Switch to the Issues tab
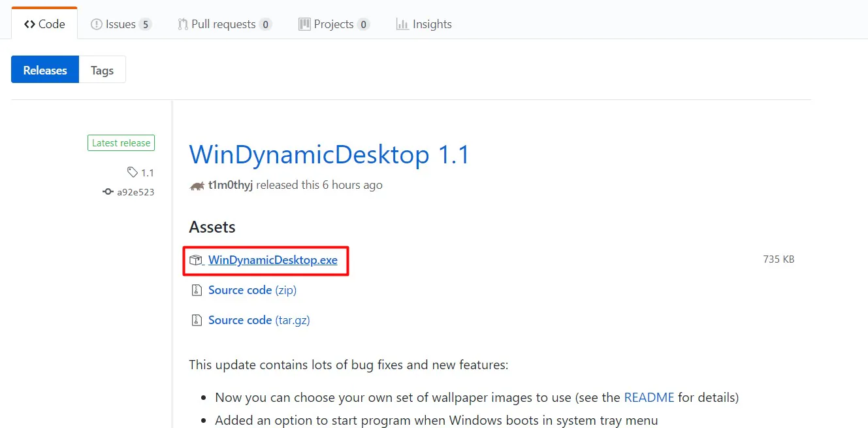This screenshot has height=428, width=868. point(121,24)
